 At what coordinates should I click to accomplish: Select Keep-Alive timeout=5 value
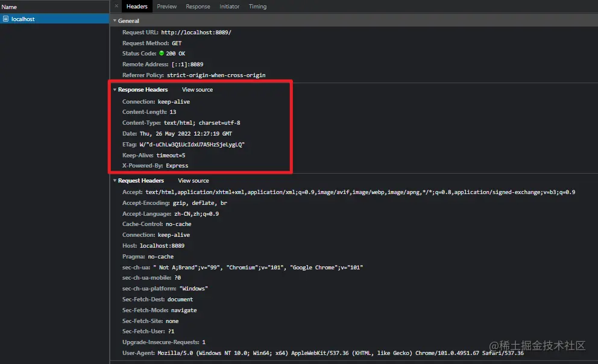tap(171, 155)
